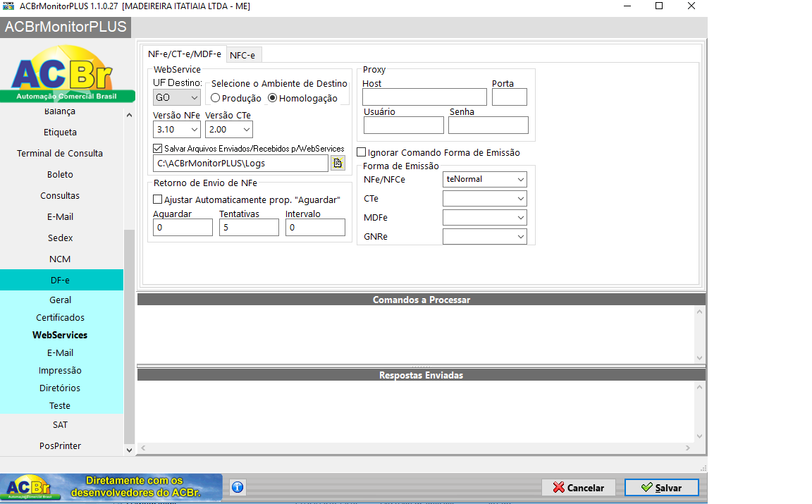
Task: Open Consultas in the sidebar
Action: point(60,196)
